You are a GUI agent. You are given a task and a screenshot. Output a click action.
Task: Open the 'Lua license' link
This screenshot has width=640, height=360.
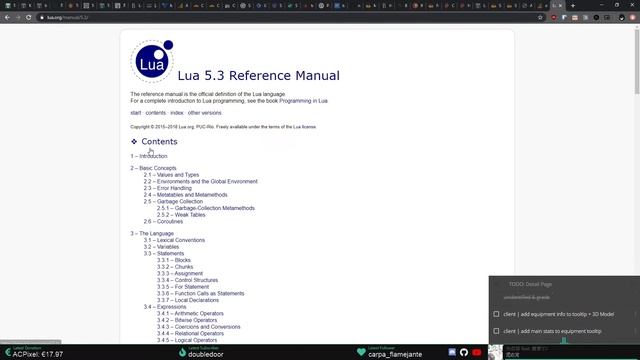(x=304, y=127)
